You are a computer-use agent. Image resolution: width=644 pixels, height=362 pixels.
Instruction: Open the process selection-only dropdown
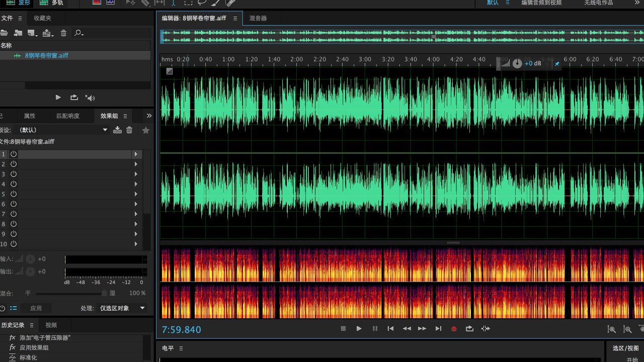[121, 308]
